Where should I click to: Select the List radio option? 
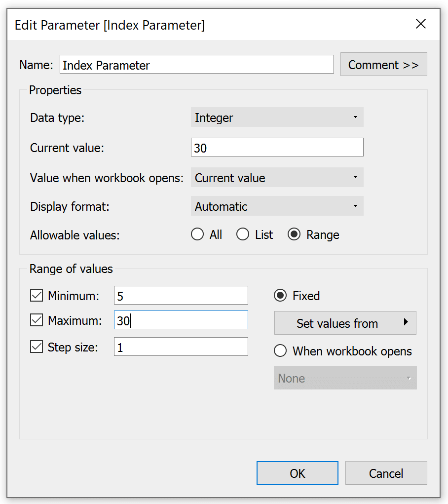243,234
